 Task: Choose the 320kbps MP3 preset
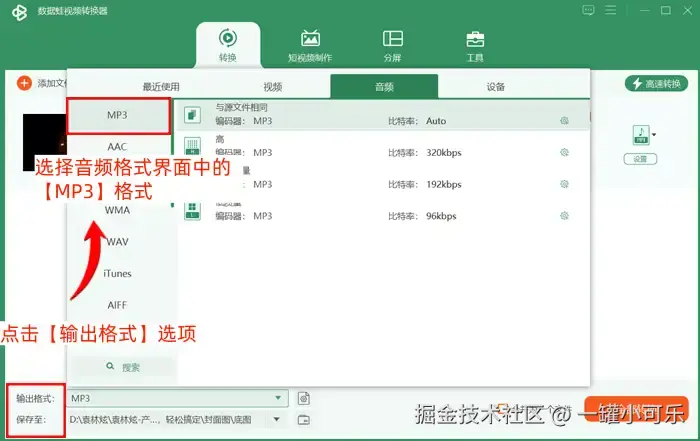point(382,147)
